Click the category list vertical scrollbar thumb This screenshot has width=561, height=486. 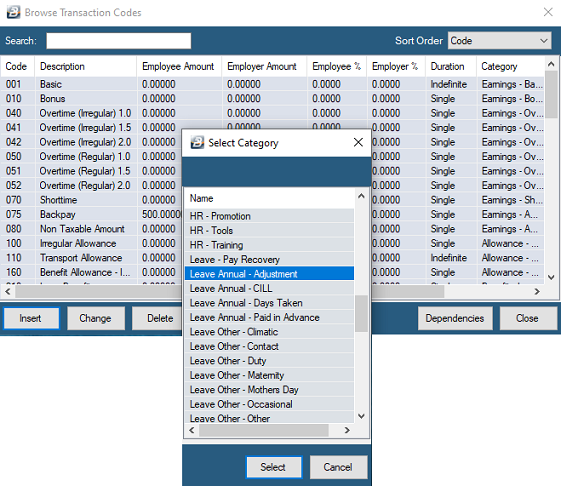coord(361,314)
